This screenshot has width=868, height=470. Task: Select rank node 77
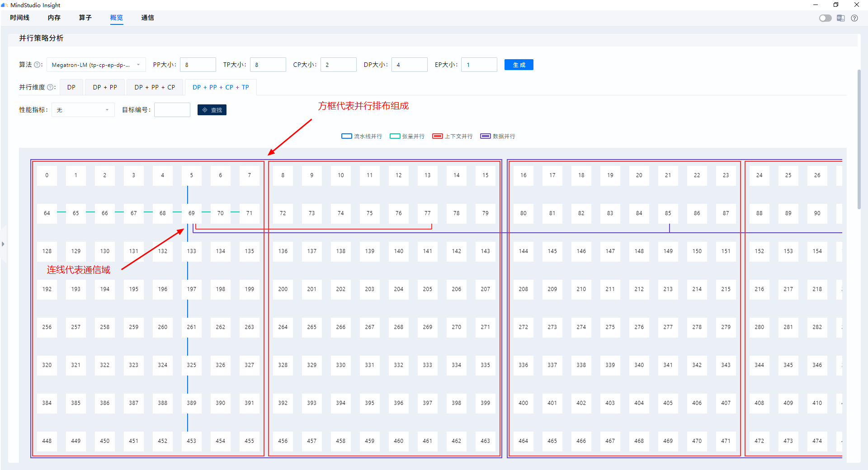(x=428, y=213)
